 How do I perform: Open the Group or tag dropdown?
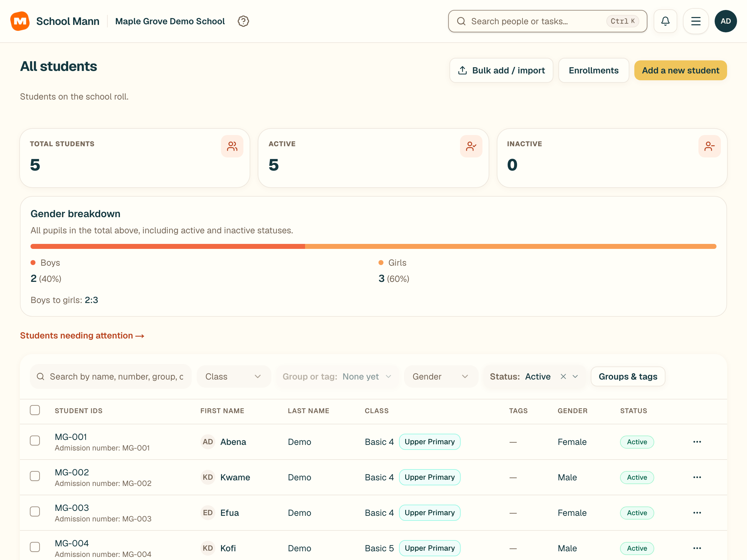[337, 376]
